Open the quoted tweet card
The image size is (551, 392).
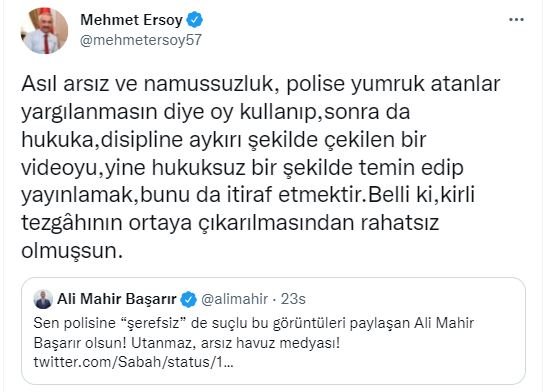pyautogui.click(x=273, y=331)
